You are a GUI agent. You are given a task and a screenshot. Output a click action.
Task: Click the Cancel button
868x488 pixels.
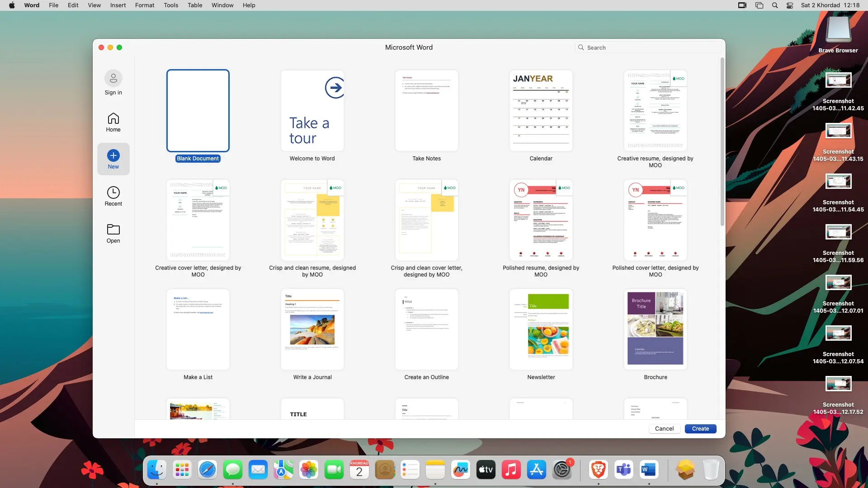664,429
